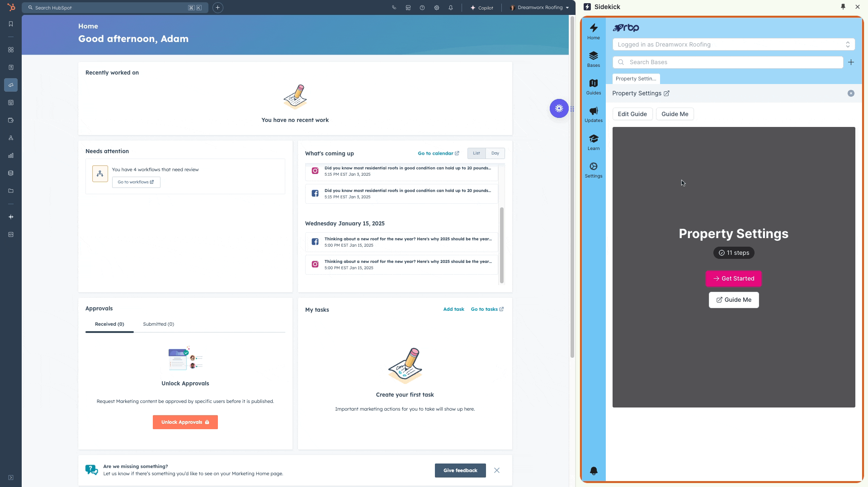The height and width of the screenshot is (487, 868).
Task: Open Sidekick Settings gear
Action: pos(593,170)
